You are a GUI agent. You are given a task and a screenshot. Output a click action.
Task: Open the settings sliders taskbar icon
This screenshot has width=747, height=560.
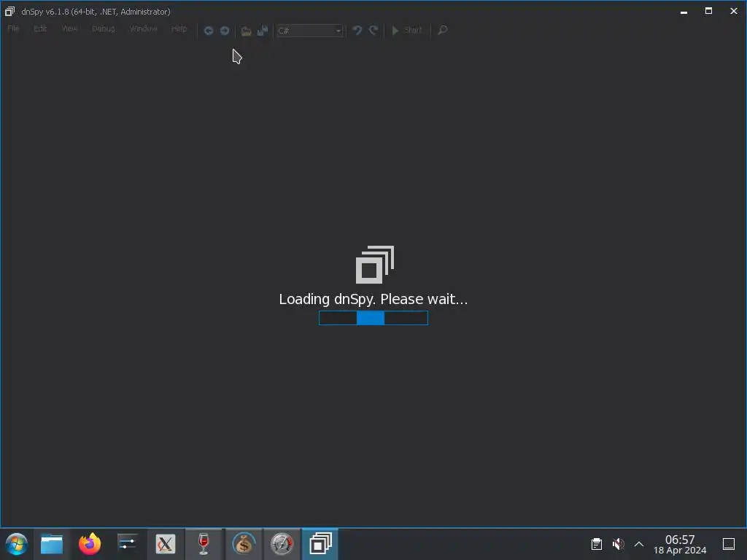[x=127, y=544]
